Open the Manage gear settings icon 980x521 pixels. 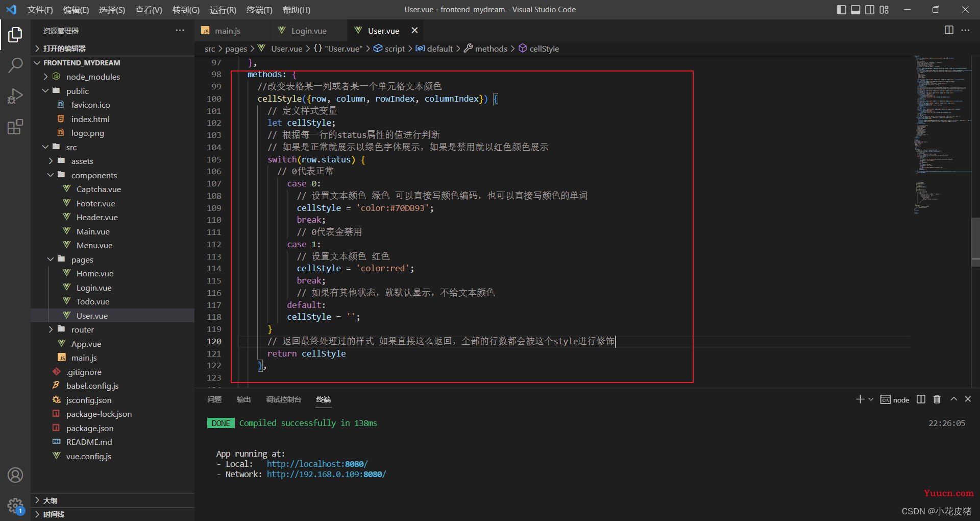click(x=15, y=506)
